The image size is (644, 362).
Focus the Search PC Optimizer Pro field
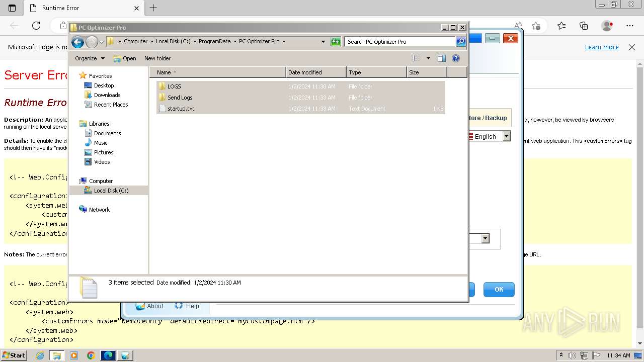(400, 42)
